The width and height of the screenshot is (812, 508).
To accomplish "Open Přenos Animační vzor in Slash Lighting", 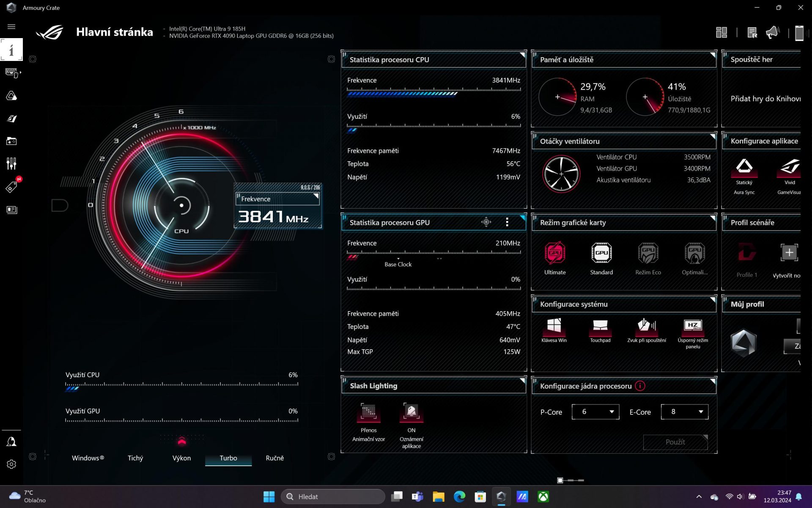I will 368,422.
